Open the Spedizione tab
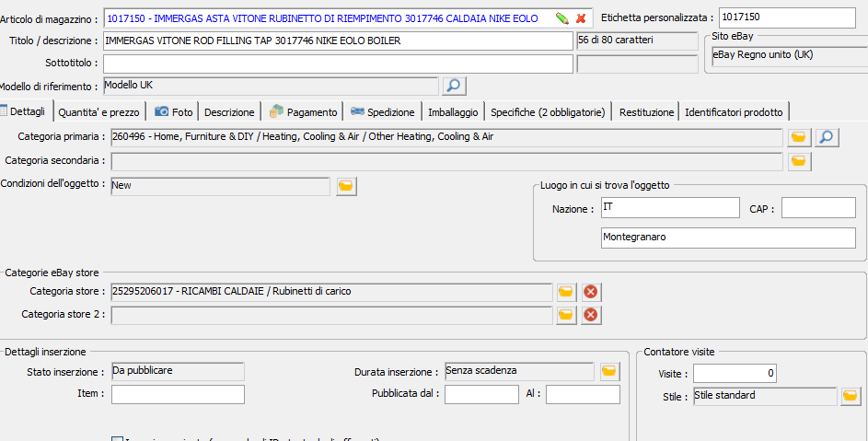This screenshot has width=868, height=441. coord(383,112)
